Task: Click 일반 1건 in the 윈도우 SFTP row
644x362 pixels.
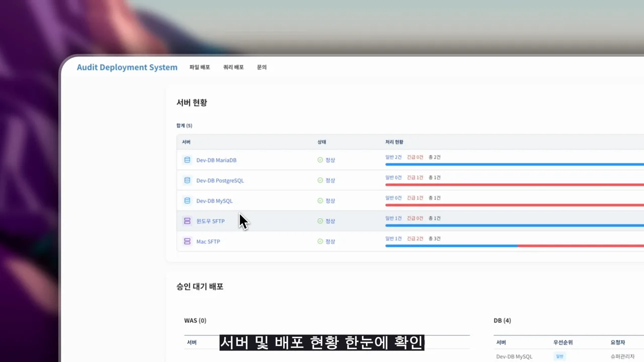Action: click(x=393, y=218)
